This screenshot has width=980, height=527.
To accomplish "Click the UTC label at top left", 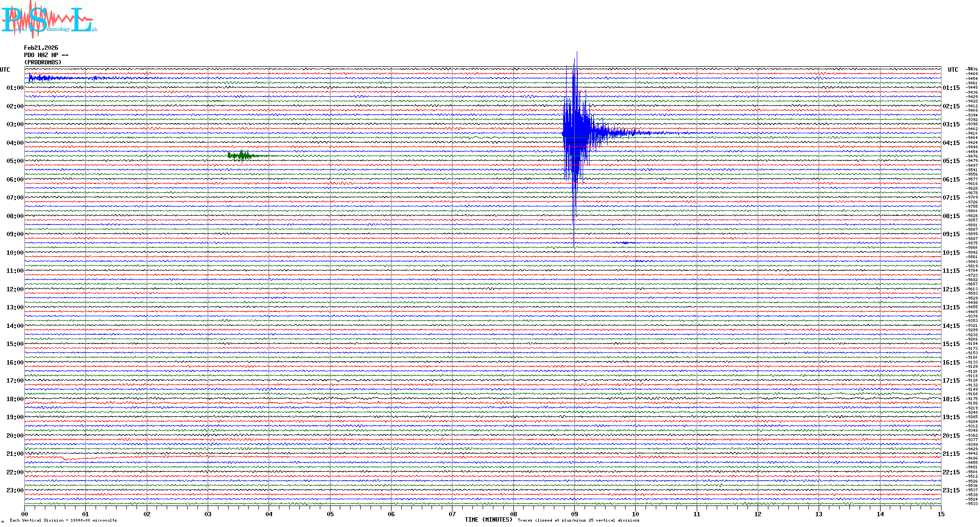I will coord(5,70).
